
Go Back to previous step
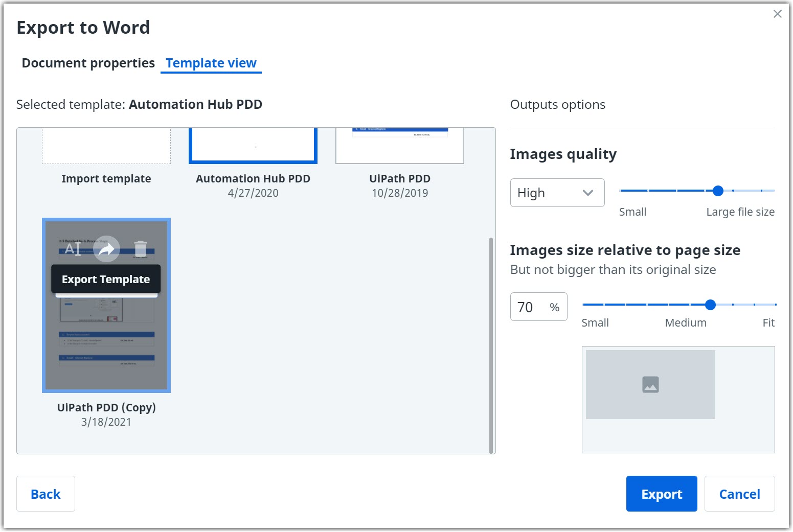pyautogui.click(x=46, y=494)
